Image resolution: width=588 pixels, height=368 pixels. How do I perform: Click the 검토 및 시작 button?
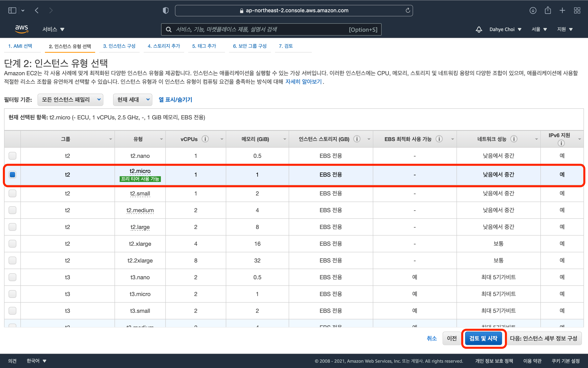pos(483,338)
